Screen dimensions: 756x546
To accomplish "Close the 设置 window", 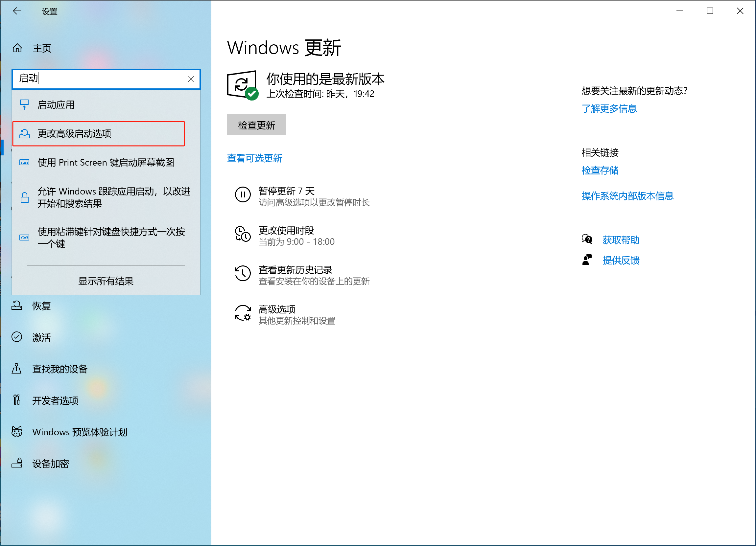I will point(740,11).
